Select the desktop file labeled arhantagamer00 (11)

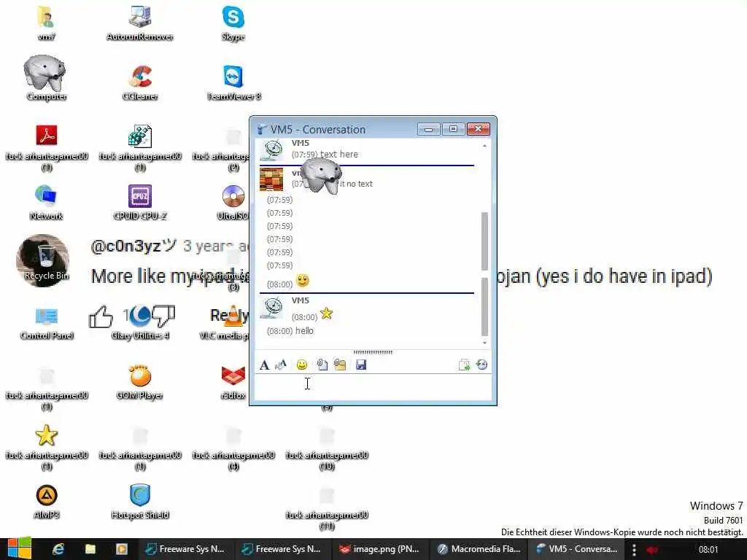click(x=327, y=507)
